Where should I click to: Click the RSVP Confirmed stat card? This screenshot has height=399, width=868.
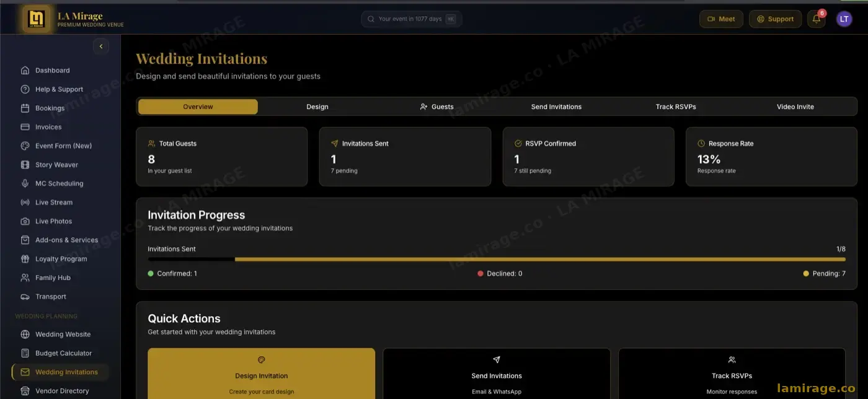pyautogui.click(x=588, y=157)
